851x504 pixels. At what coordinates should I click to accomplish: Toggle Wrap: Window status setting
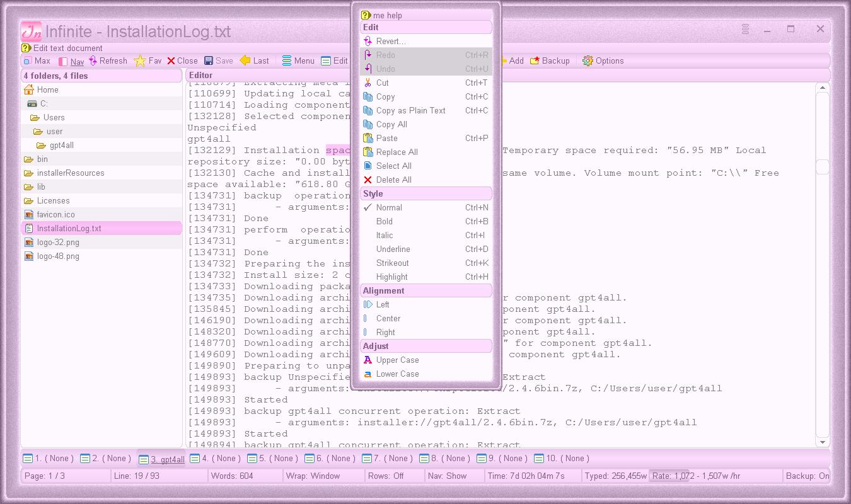(x=323, y=476)
